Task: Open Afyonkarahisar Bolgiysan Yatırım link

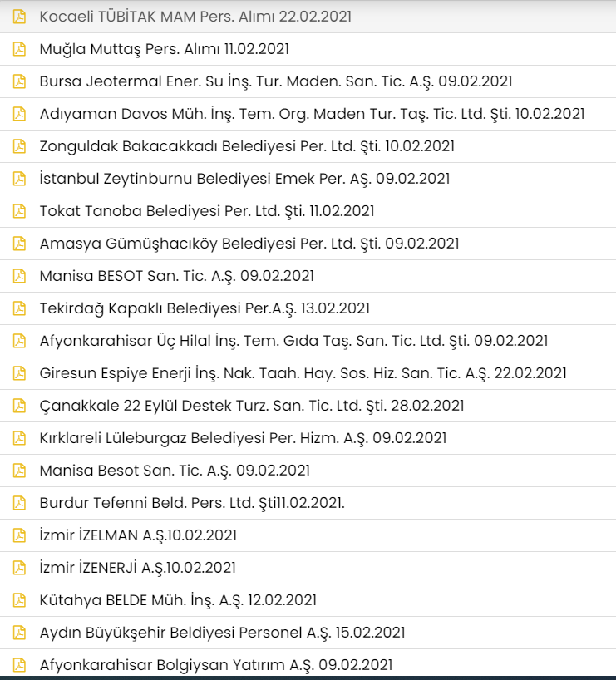Action: point(215,665)
